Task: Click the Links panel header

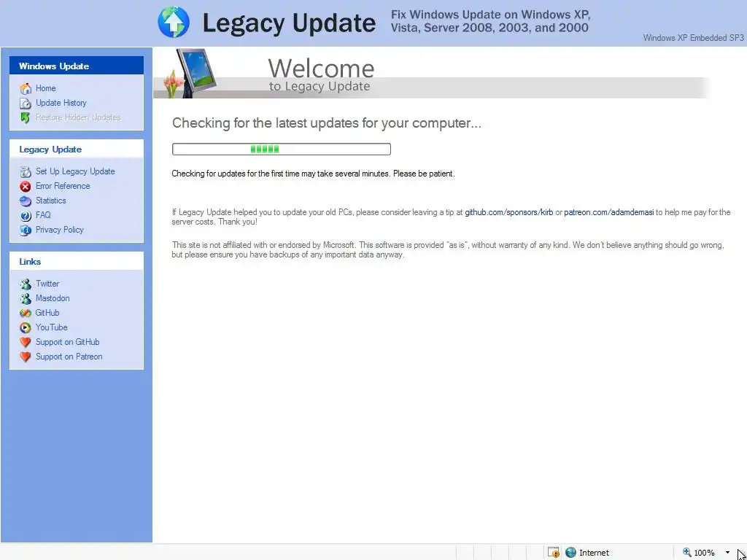Action: point(77,262)
